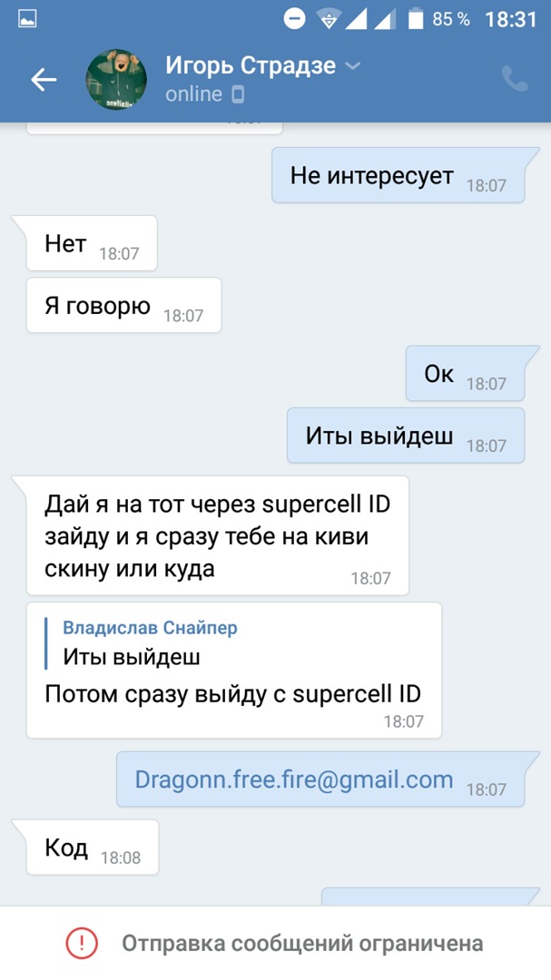Select the 'Не интересует' message bubble
The image size is (551, 980).
[x=398, y=175]
